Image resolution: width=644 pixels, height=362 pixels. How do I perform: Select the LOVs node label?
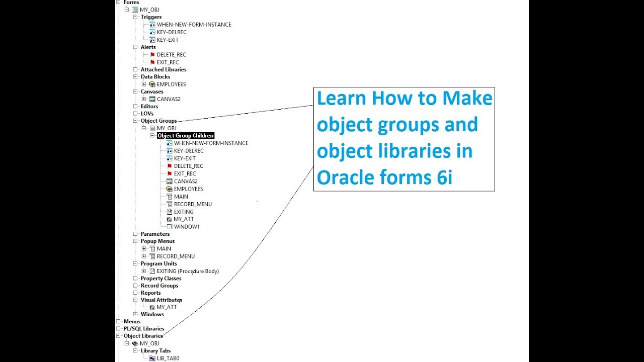pos(147,114)
